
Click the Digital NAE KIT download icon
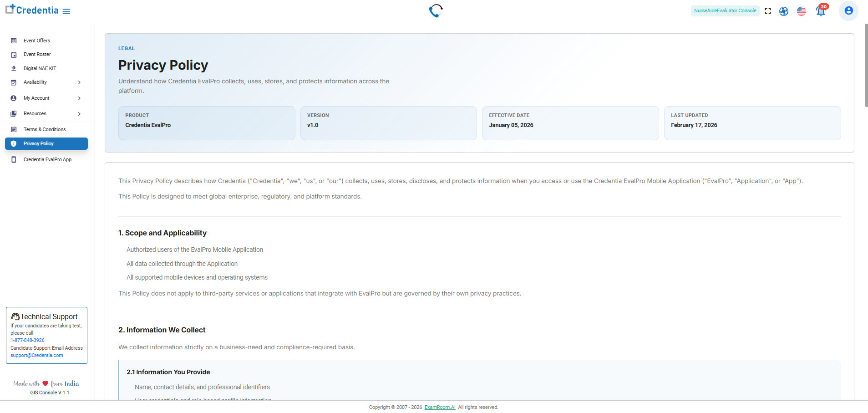click(14, 69)
